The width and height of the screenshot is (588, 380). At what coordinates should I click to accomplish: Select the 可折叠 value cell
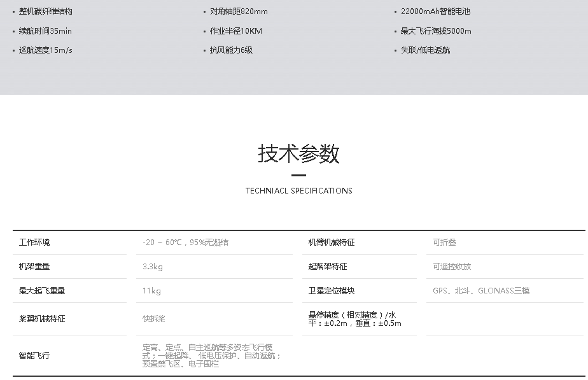(444, 243)
